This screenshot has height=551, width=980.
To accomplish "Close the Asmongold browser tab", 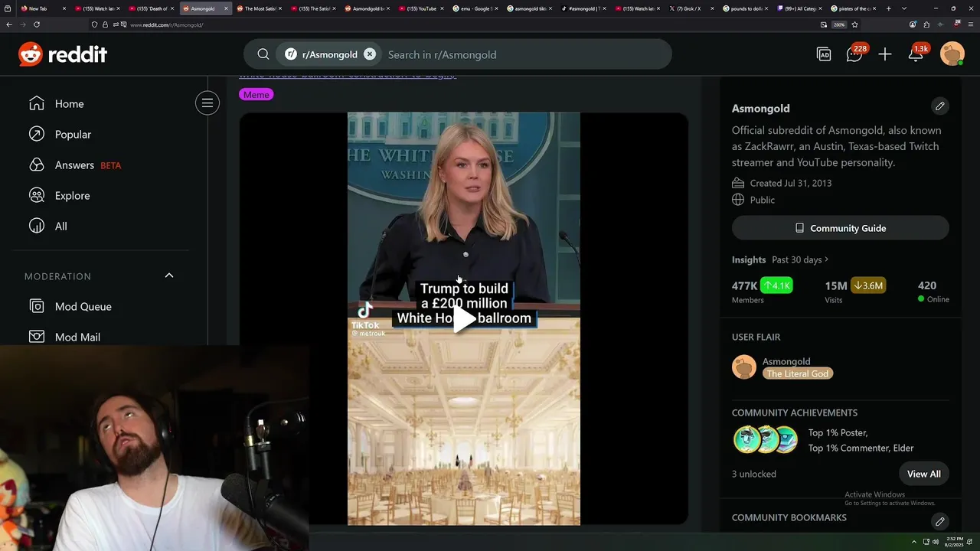I will point(226,8).
